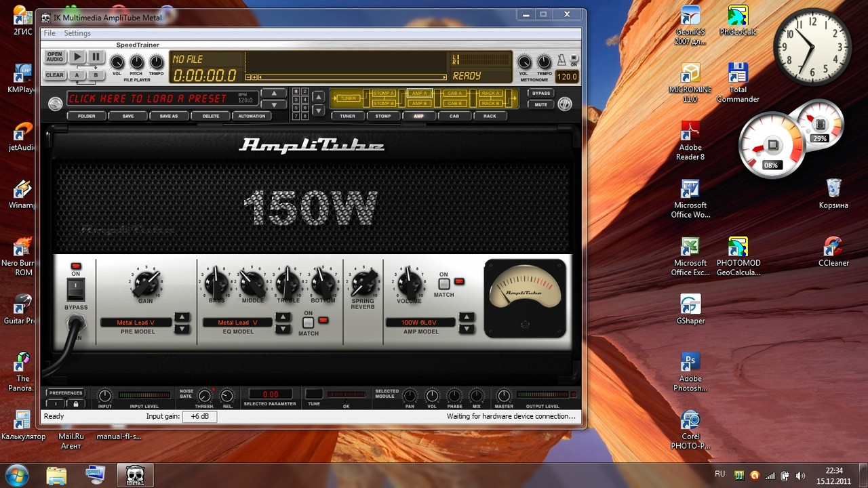Switch to the RACK module tab
The width and height of the screenshot is (868, 488).
[x=490, y=116]
